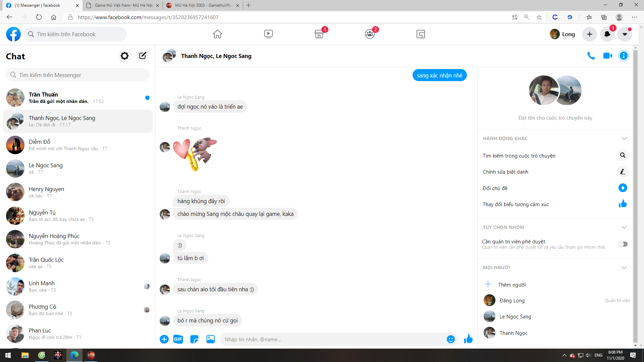Image resolution: width=644 pixels, height=362 pixels.
Task: Change chat theme via the blue color circle
Action: (623, 188)
